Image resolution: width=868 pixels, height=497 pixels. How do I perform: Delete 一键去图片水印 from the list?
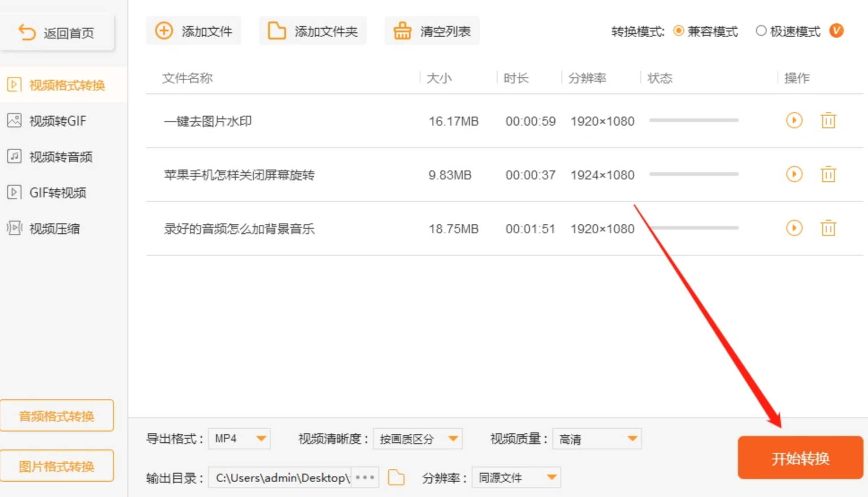(828, 121)
